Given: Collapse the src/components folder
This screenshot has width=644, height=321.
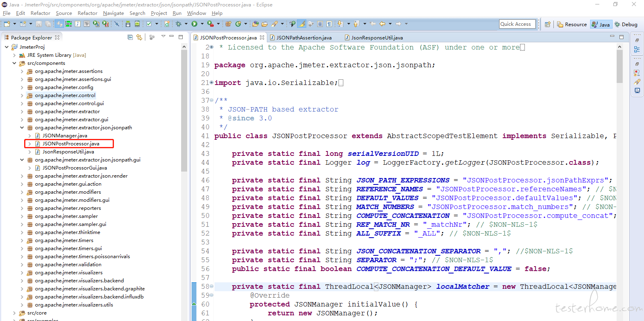Looking at the screenshot, I should (14, 63).
